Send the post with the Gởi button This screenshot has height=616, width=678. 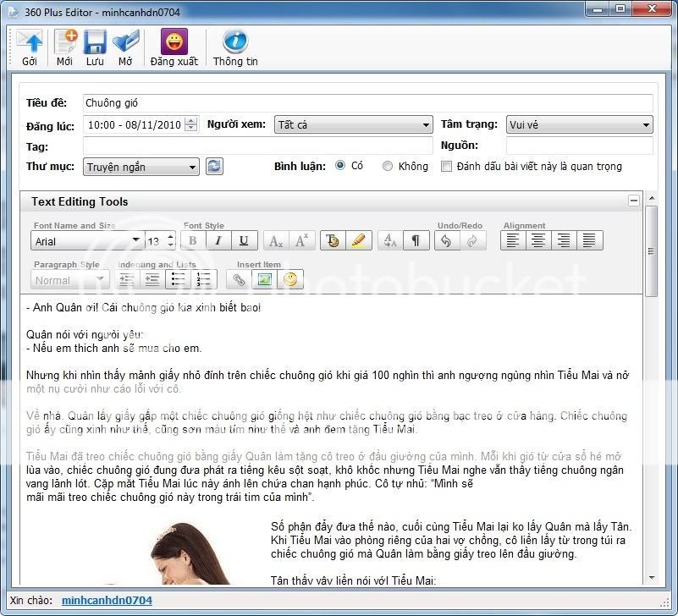[30, 42]
